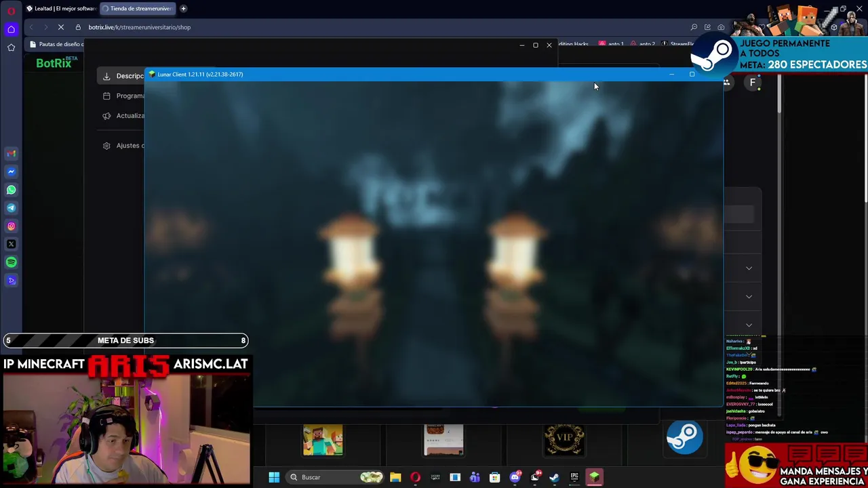Select the Steam logo shop item thumbnail
The width and height of the screenshot is (868, 488).
684,438
